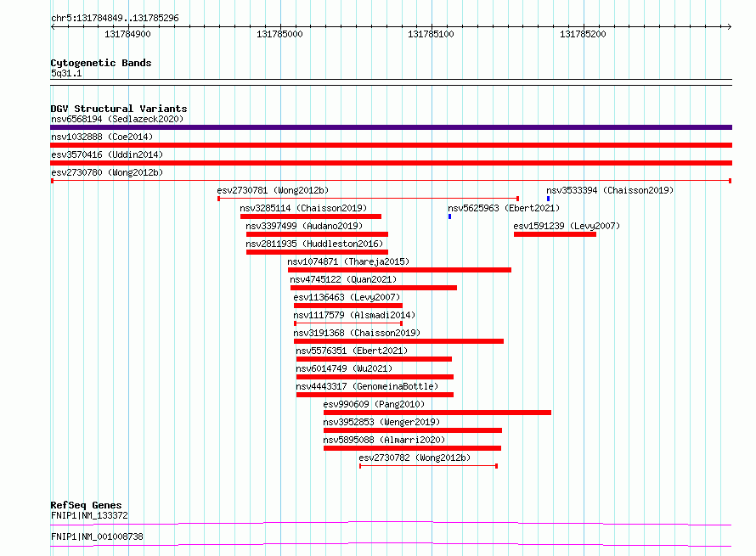Click nsv2811935 (Huddleston2016) label
This screenshot has height=556, width=756.
(314, 244)
